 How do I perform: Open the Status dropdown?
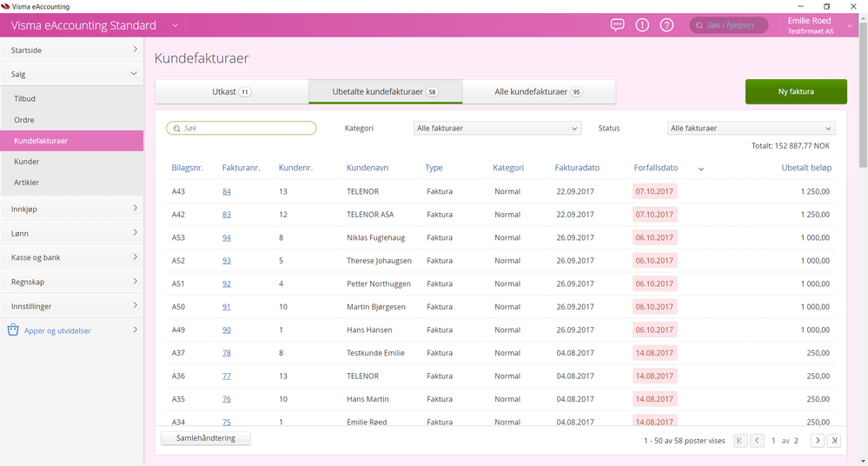coord(751,128)
